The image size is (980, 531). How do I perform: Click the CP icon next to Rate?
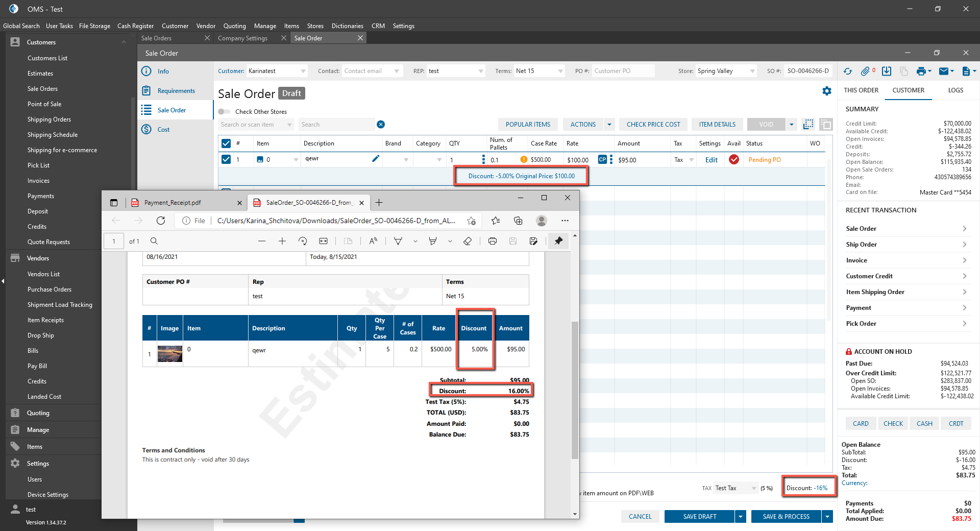(x=602, y=159)
